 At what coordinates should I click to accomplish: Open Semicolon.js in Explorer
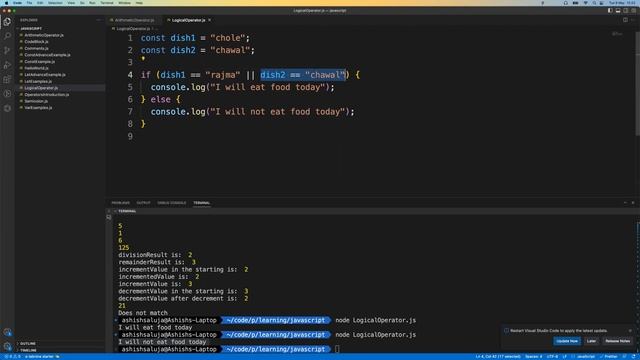(36, 101)
